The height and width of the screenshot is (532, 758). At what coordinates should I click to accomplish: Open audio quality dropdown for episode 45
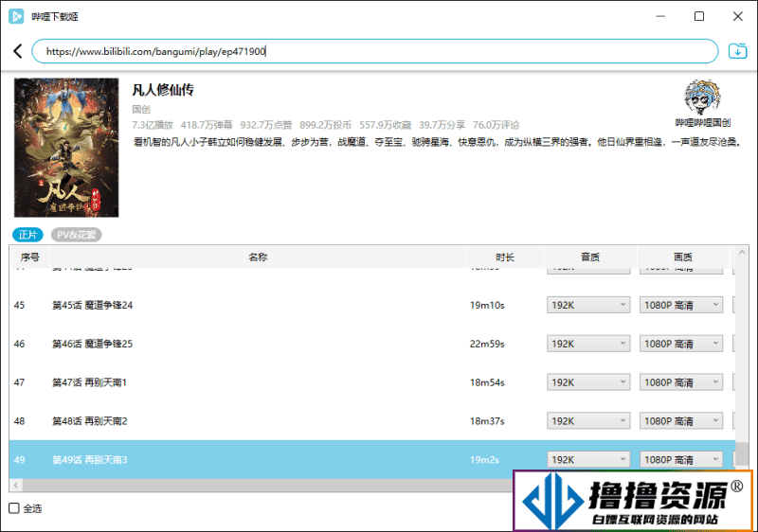pyautogui.click(x=588, y=305)
